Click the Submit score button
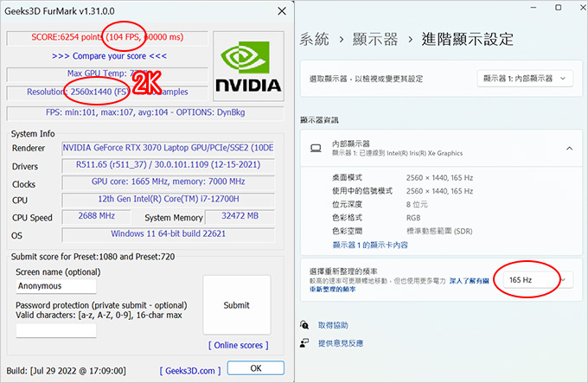The width and height of the screenshot is (588, 383). [x=237, y=305]
